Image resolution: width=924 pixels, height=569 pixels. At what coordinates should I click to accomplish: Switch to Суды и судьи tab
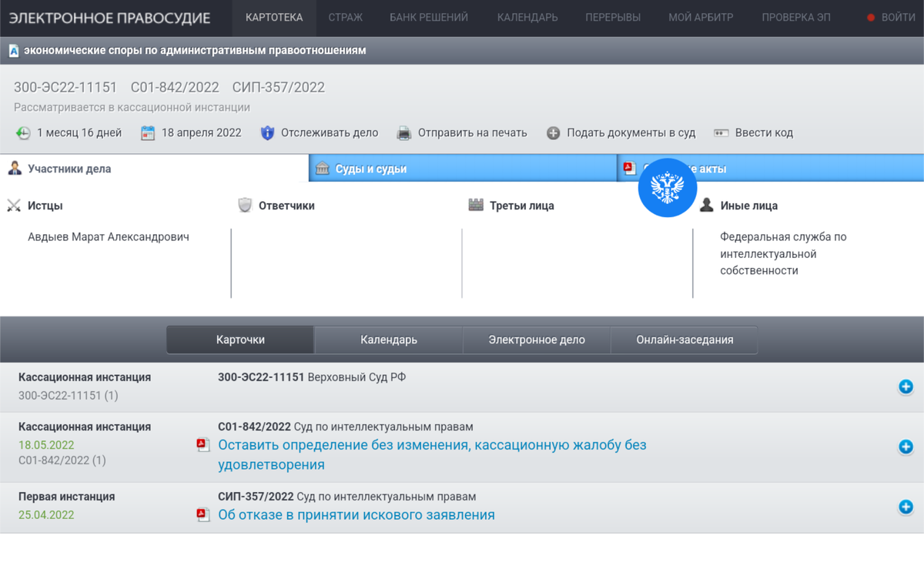coord(463,169)
